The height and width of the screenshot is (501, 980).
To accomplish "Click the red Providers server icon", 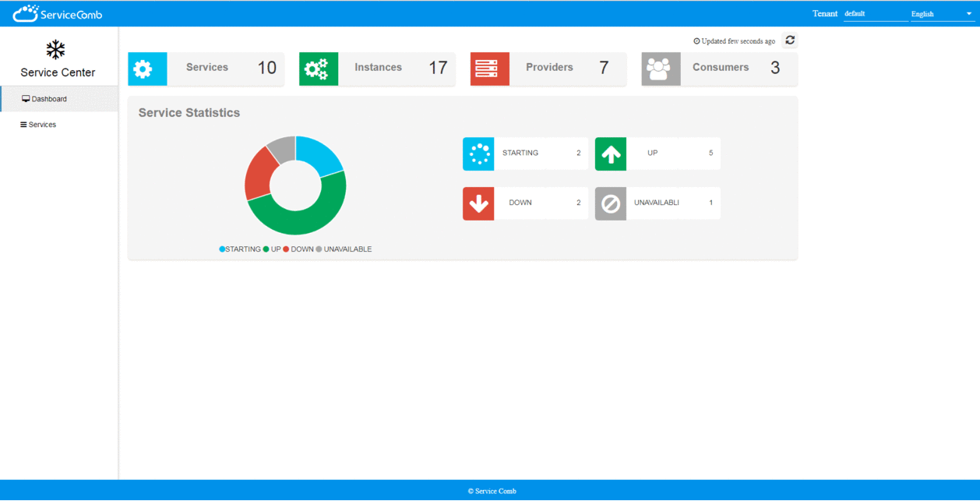I will pos(490,69).
